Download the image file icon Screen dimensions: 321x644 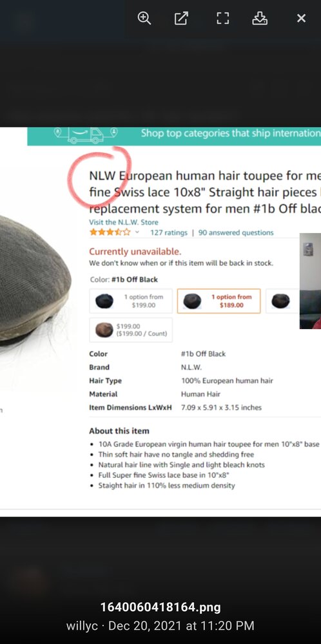coord(260,18)
